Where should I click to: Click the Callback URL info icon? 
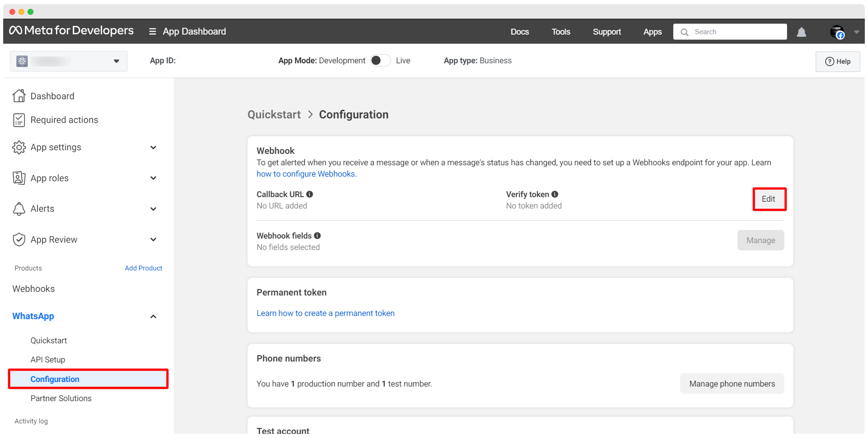[310, 194]
